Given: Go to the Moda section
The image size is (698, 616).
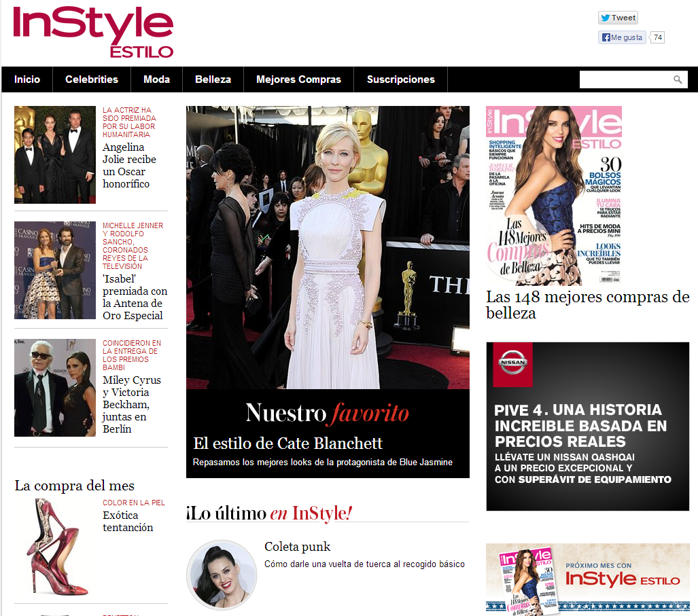Looking at the screenshot, I should pos(157,79).
